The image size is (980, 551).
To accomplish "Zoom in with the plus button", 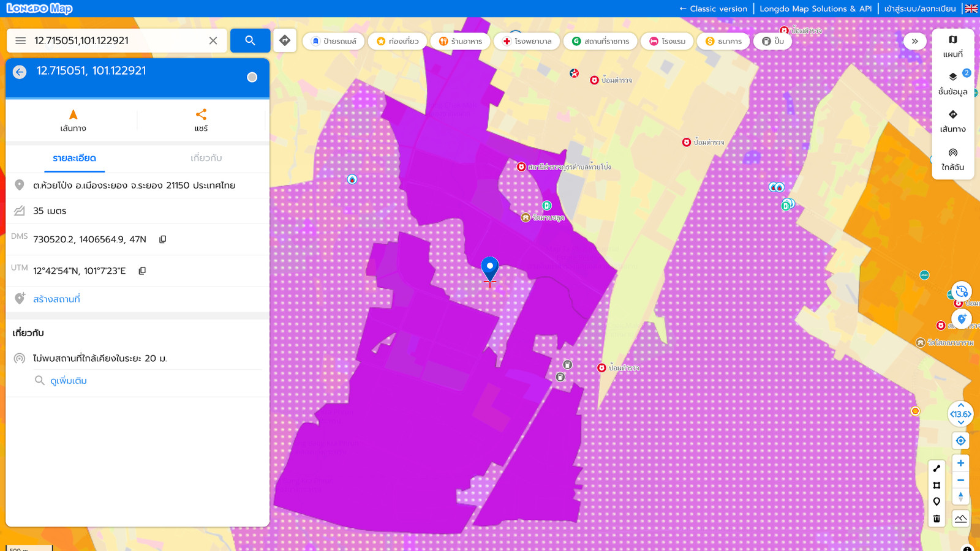I will pyautogui.click(x=960, y=463).
